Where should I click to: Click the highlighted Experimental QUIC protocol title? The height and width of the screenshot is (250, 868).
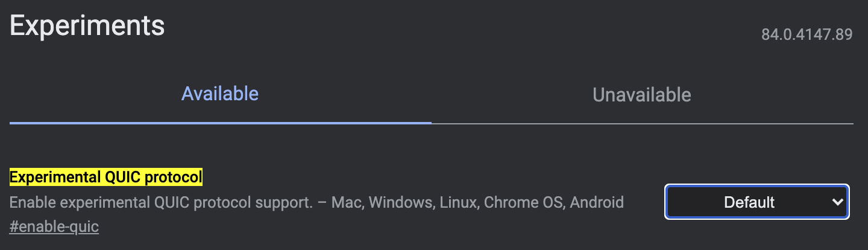point(106,178)
